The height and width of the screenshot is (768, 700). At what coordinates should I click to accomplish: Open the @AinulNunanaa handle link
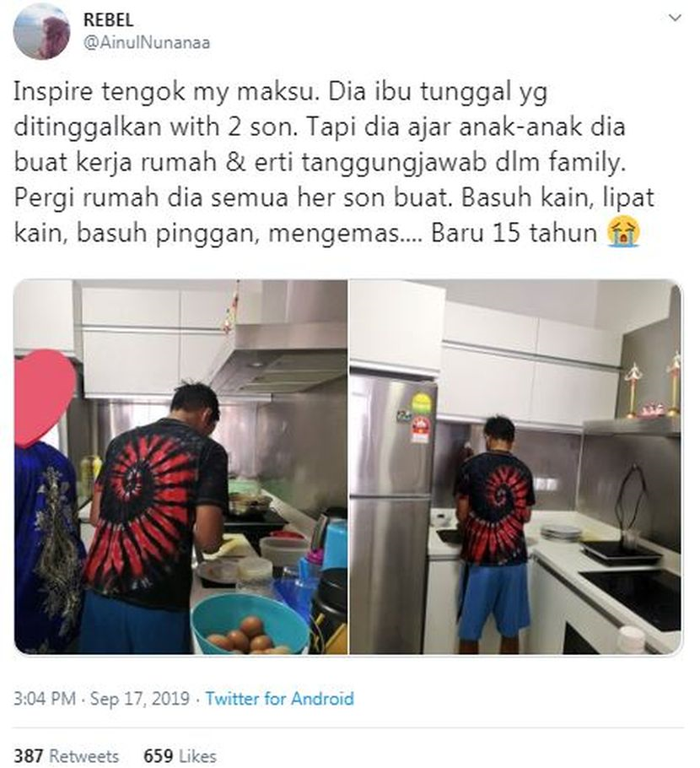(147, 42)
